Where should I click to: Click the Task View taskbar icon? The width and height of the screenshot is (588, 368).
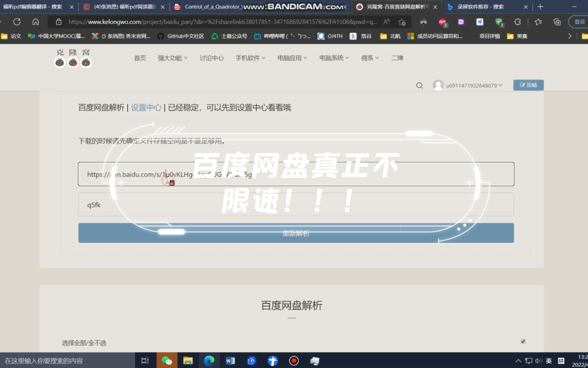145,361
